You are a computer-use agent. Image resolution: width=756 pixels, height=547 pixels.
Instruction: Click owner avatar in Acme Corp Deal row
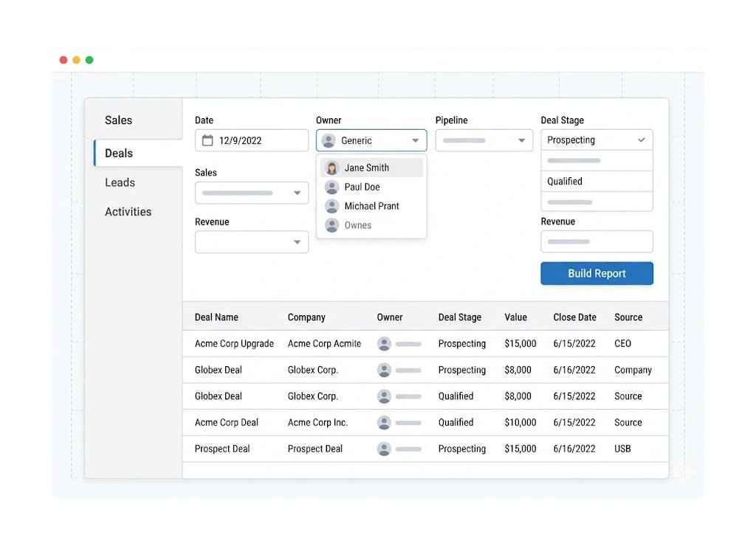coord(384,423)
